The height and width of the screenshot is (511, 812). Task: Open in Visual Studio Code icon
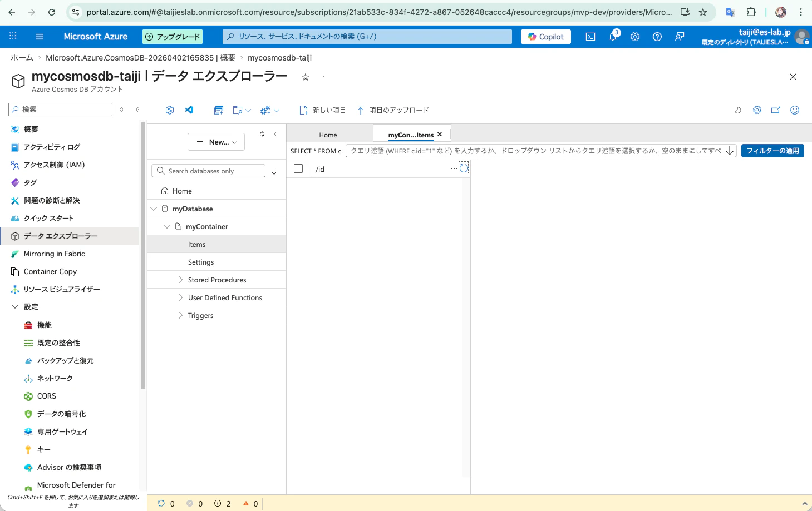click(x=189, y=110)
